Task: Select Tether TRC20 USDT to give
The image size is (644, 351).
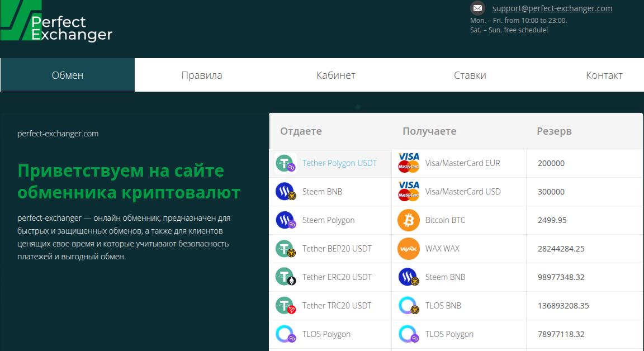Action: pyautogui.click(x=337, y=305)
